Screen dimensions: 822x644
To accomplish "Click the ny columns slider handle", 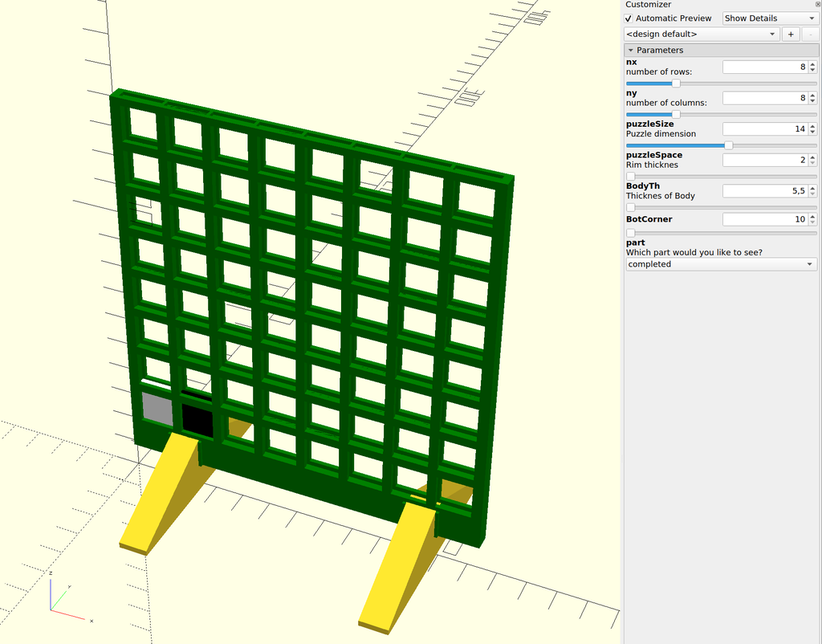I will coord(676,114).
